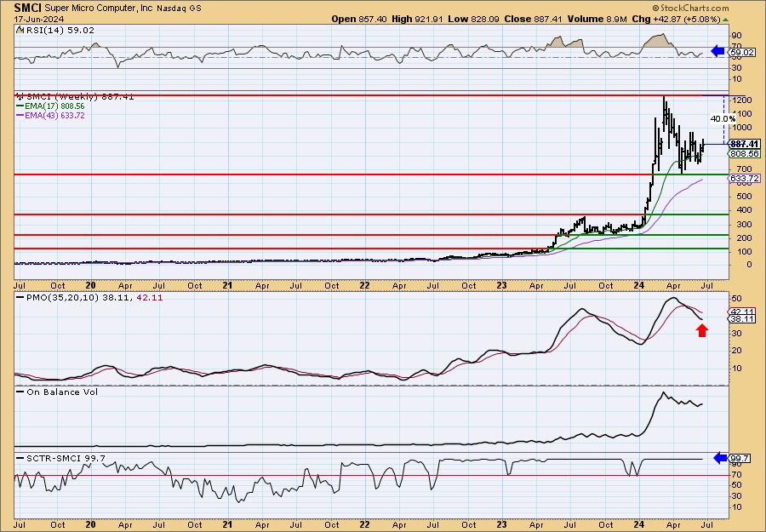Image resolution: width=766 pixels, height=532 pixels.
Task: Click the 'SMCI (Weekly) 887.41' price legend
Action: 80,97
